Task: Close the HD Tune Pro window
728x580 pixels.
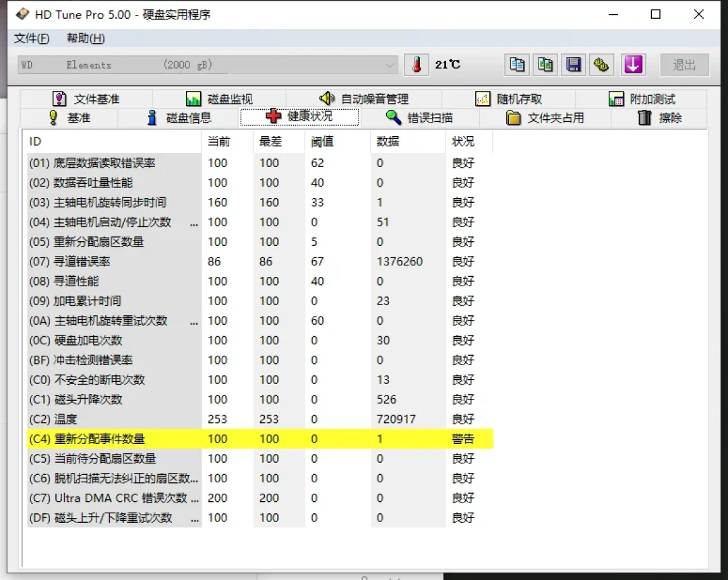Action: [699, 14]
